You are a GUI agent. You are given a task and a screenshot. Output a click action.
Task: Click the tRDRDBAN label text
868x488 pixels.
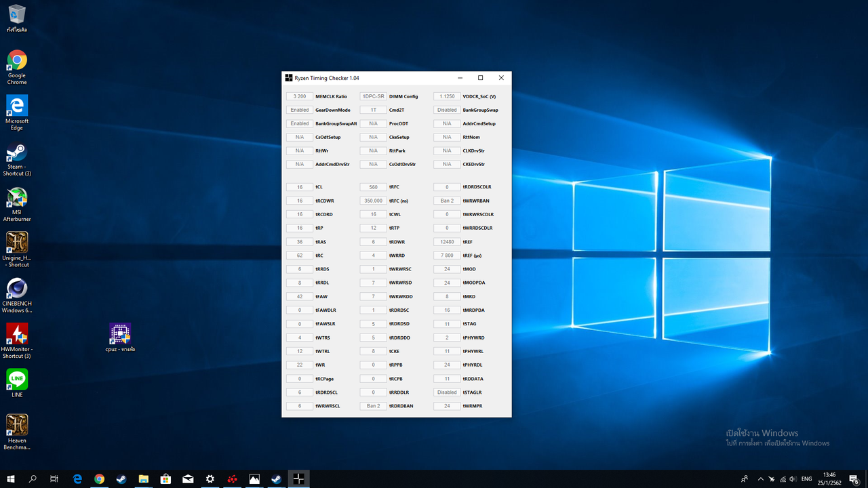(x=401, y=406)
